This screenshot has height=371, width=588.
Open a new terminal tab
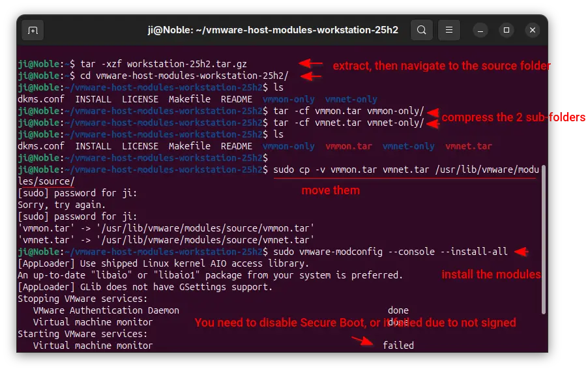coord(33,30)
